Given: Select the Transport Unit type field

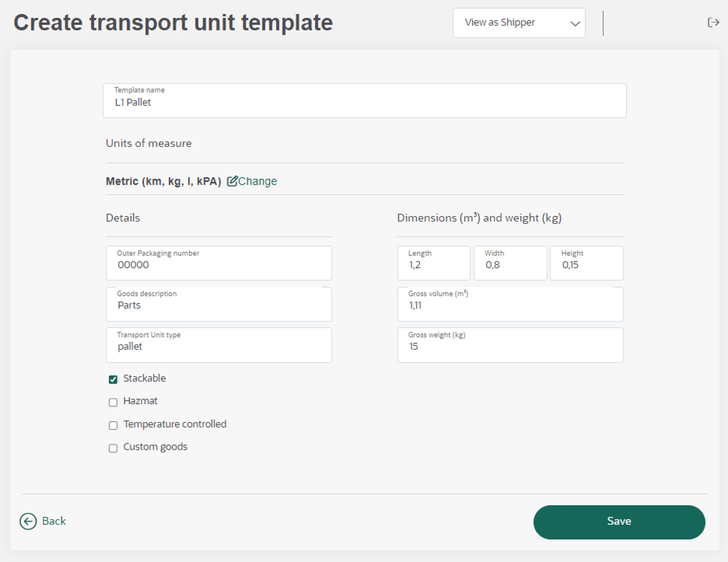Looking at the screenshot, I should [x=219, y=345].
